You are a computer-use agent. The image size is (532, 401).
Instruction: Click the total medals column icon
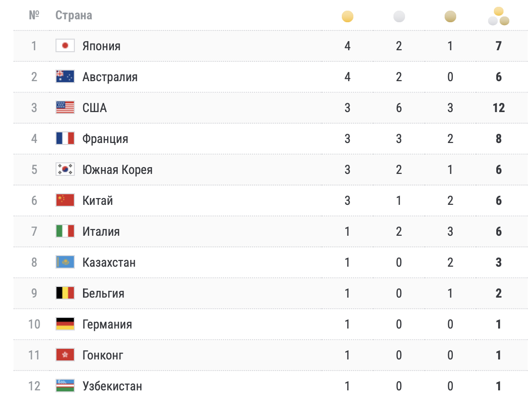coord(499,17)
